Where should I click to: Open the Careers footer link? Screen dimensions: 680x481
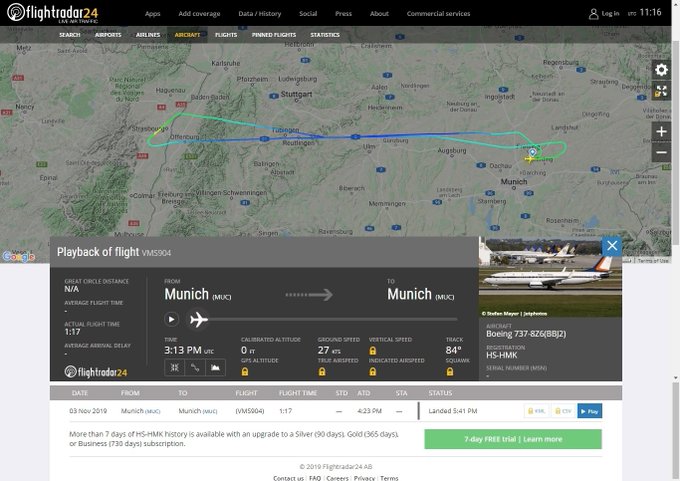(x=337, y=478)
